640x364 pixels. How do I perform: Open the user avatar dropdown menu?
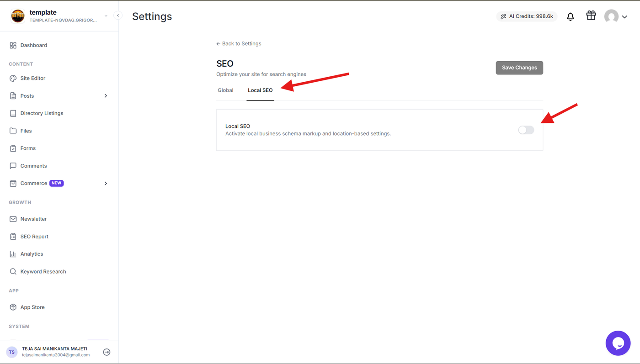pyautogui.click(x=616, y=17)
